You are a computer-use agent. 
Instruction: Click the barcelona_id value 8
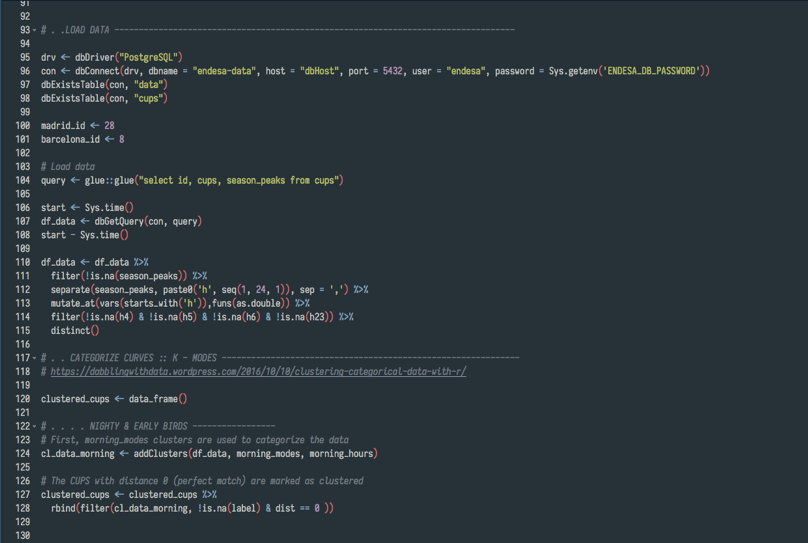click(121, 139)
